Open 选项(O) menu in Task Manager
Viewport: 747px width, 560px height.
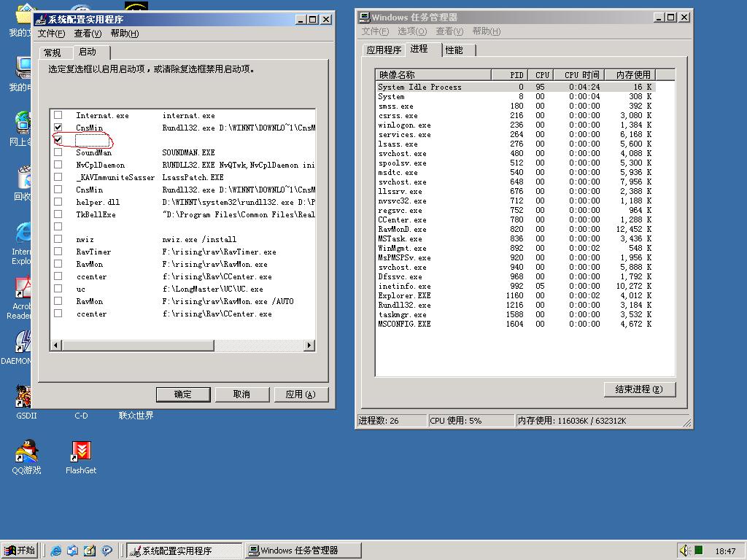coord(412,31)
